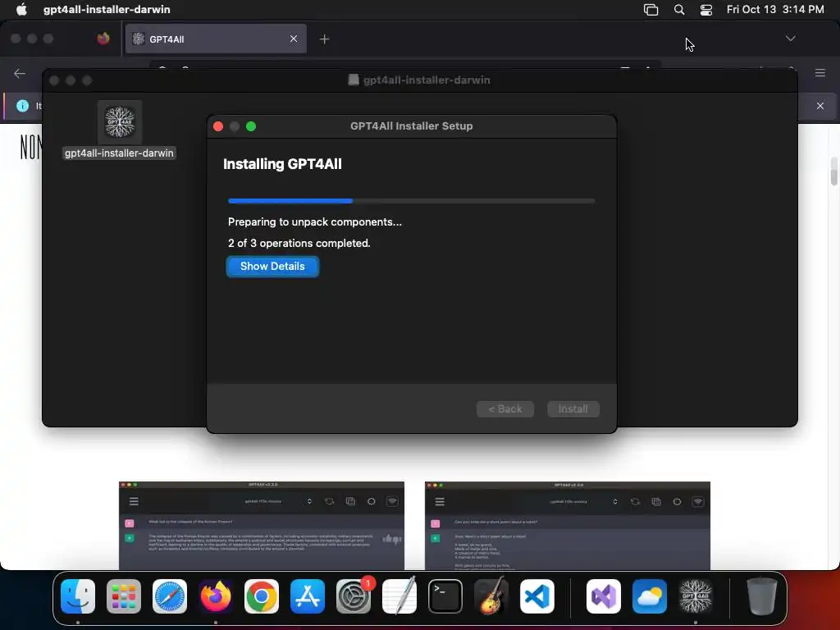Open GarageBand from the Dock

[x=491, y=596]
